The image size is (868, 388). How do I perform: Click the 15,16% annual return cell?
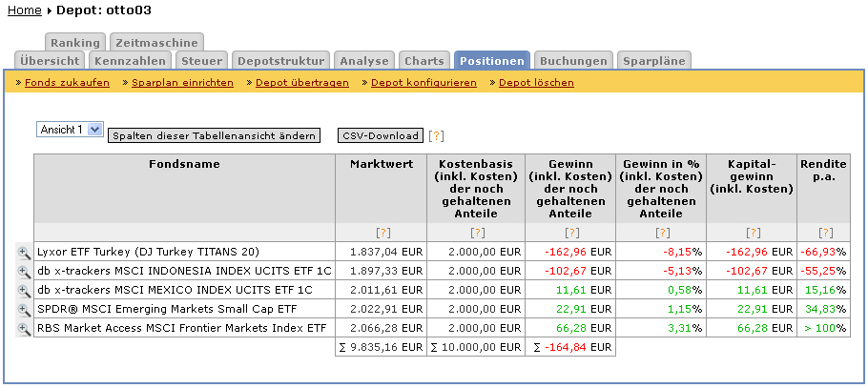tap(824, 290)
